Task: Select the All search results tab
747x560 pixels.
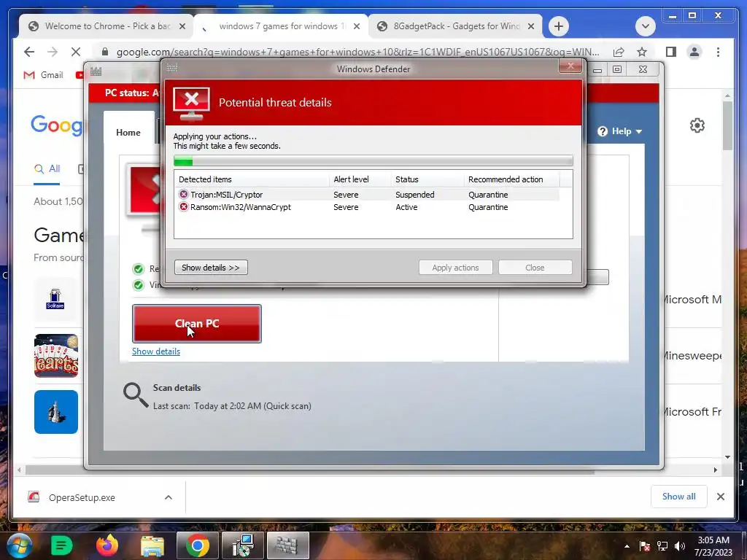Action: (x=47, y=169)
